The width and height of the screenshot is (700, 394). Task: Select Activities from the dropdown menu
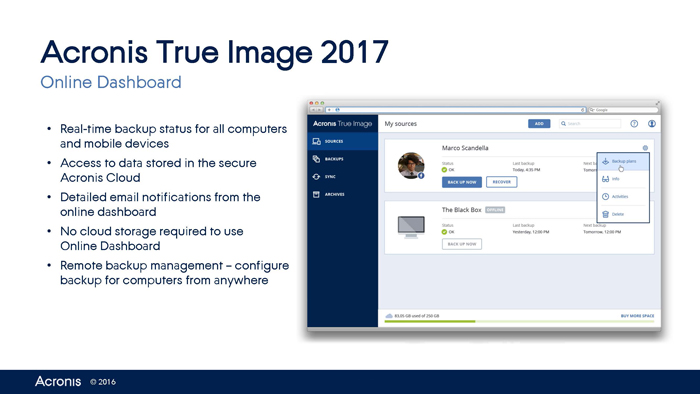pos(623,196)
